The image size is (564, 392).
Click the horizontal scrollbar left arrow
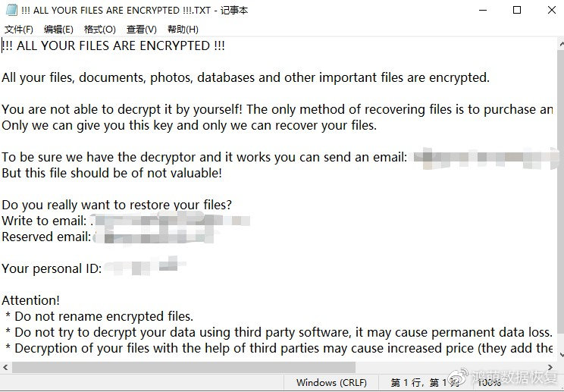pyautogui.click(x=6, y=367)
